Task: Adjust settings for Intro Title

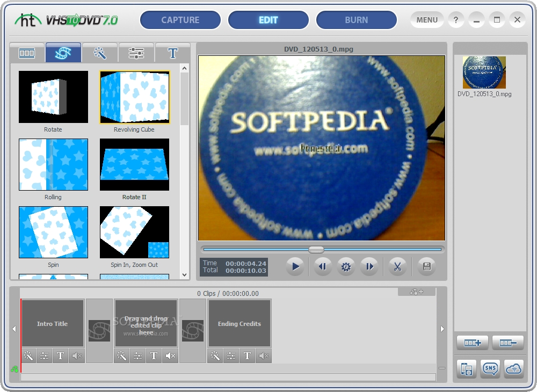Action: (x=45, y=356)
